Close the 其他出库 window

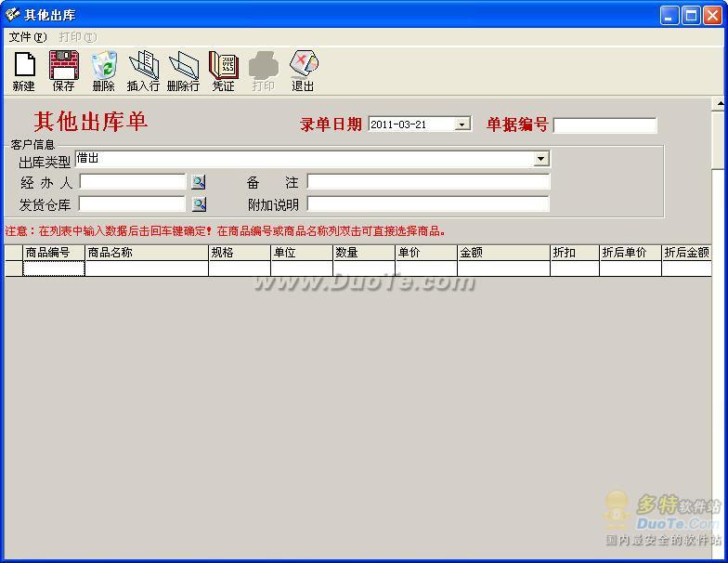(711, 15)
